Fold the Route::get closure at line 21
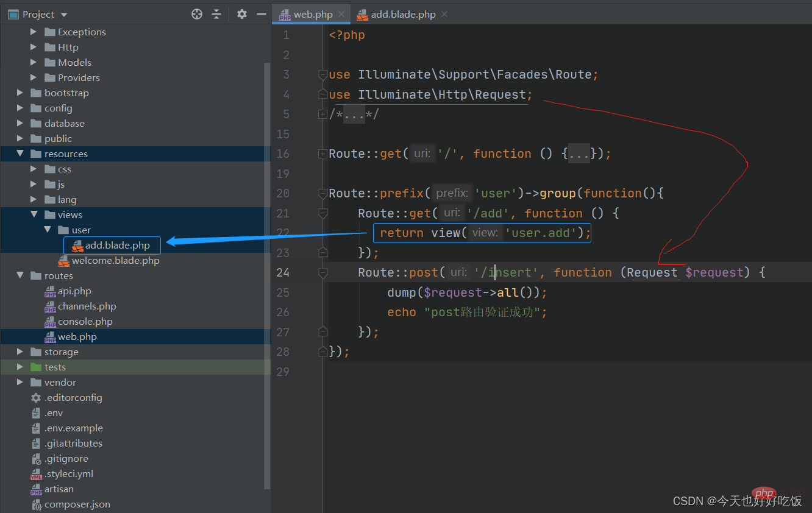 (x=322, y=213)
